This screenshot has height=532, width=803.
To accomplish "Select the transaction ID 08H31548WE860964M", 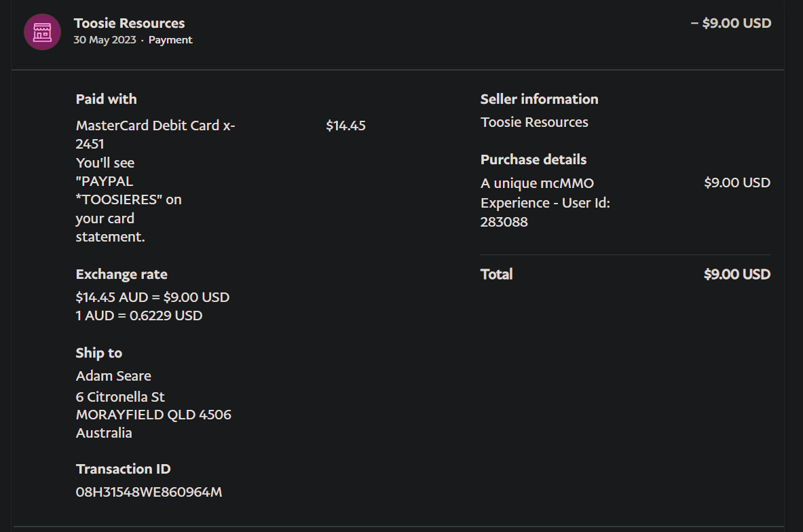I will click(149, 492).
